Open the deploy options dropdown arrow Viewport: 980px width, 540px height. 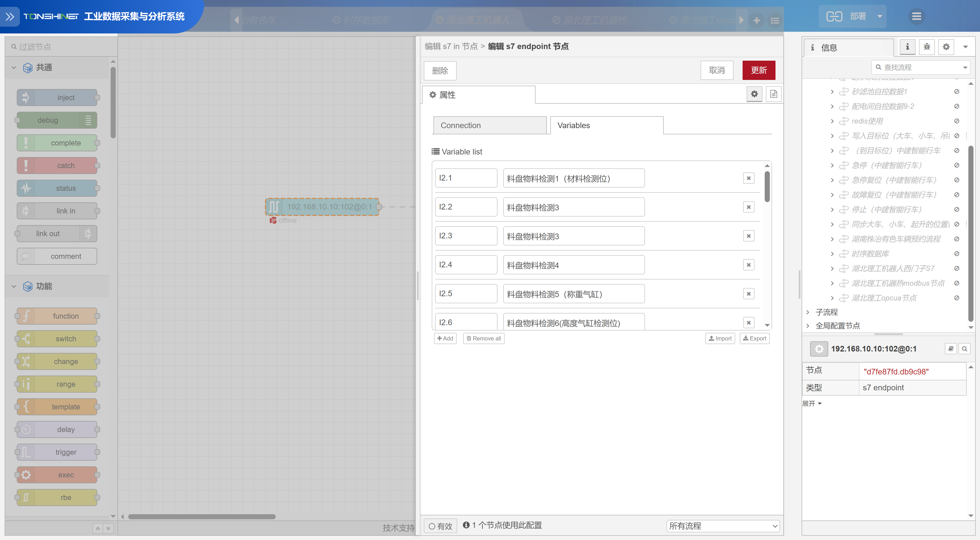point(880,16)
